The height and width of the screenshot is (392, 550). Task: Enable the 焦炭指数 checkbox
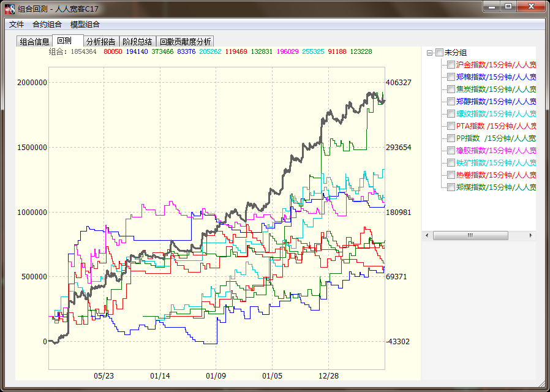[451, 89]
